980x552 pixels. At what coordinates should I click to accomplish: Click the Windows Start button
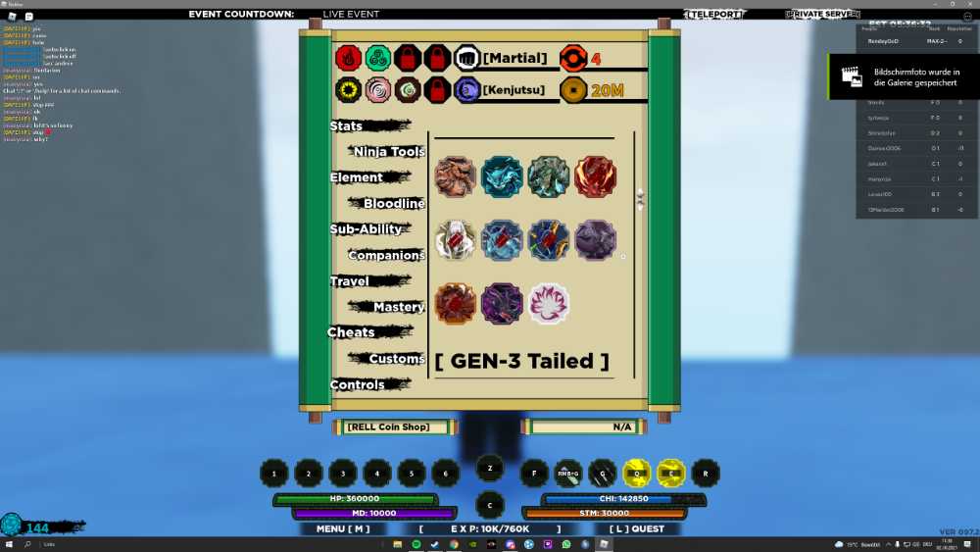point(9,544)
